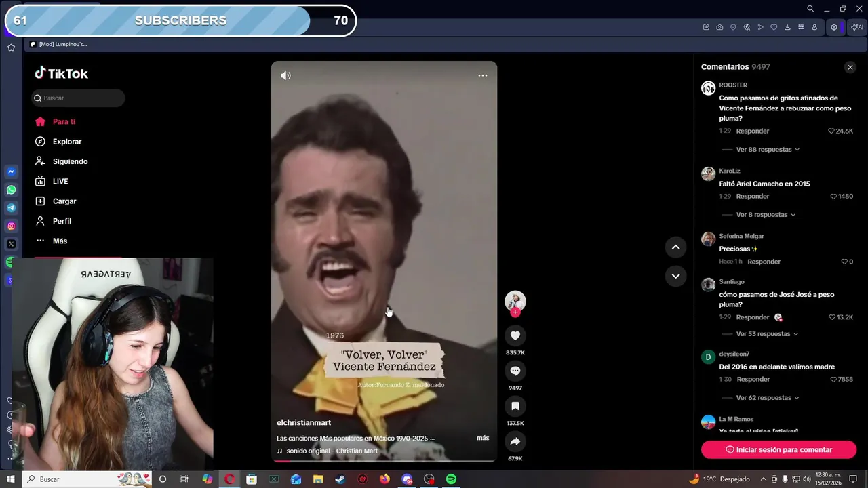This screenshot has width=868, height=488.
Task: Open Steam from the Windows taskbar
Action: pyautogui.click(x=340, y=479)
